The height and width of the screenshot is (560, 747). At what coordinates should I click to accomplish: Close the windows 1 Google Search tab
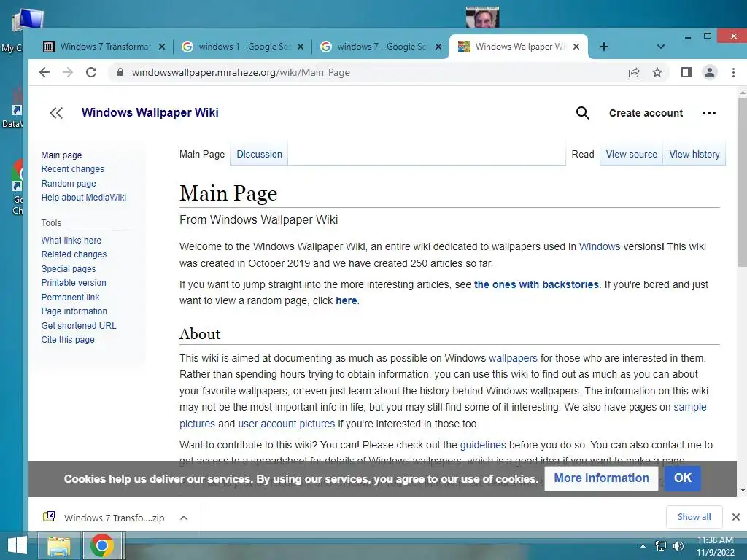[301, 47]
